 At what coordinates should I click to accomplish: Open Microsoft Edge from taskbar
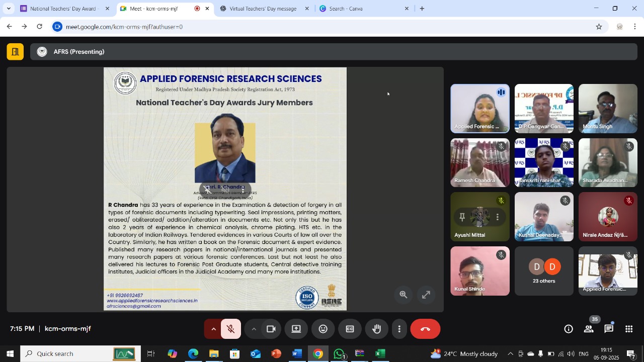[x=193, y=354]
